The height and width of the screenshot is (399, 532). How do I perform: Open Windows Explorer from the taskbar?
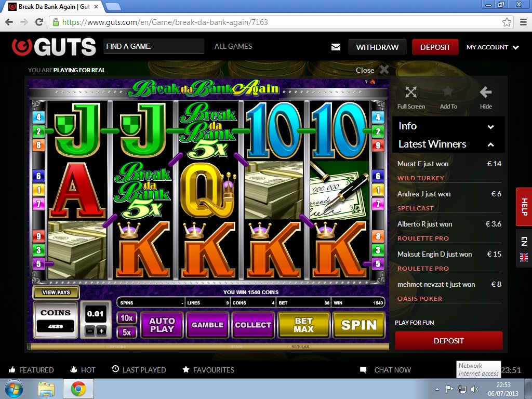tap(46, 389)
